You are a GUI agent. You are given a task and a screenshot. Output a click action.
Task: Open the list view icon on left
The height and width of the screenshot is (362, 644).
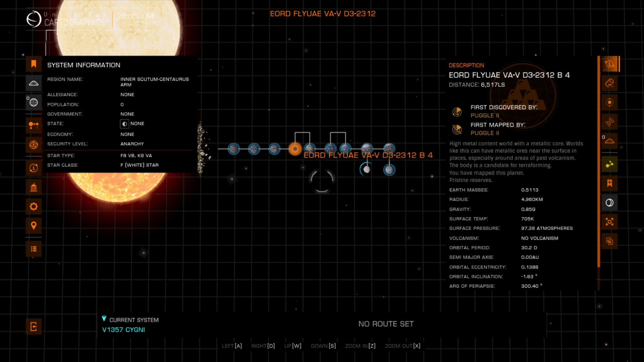[34, 249]
